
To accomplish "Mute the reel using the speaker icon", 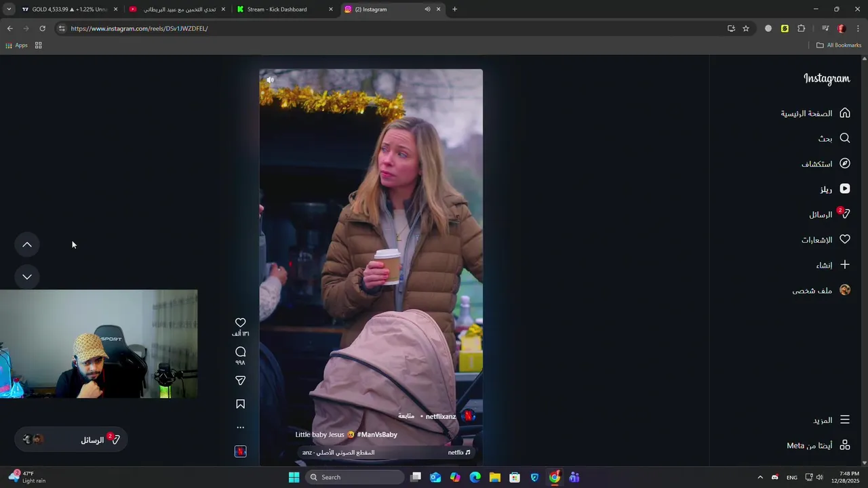I will click(270, 80).
